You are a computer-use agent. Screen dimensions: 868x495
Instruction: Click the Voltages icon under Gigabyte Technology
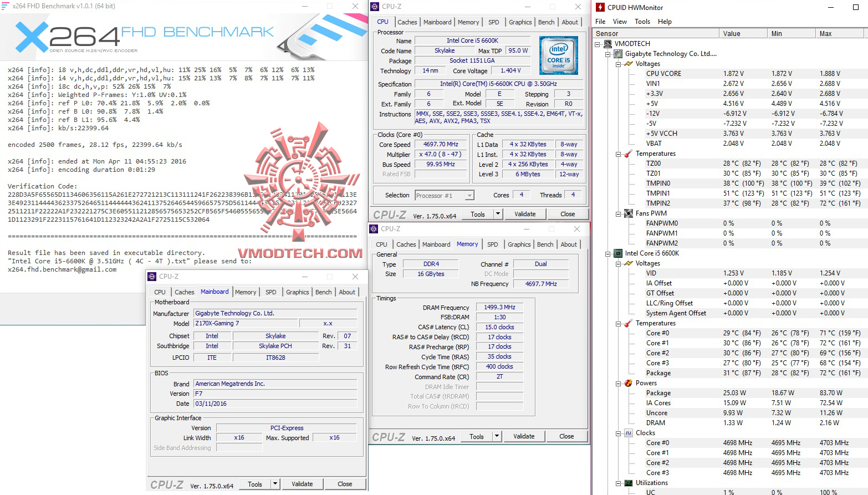[x=629, y=64]
